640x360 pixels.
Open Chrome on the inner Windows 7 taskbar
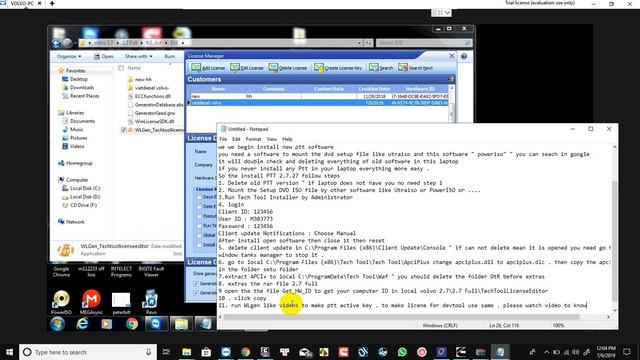pos(131,324)
